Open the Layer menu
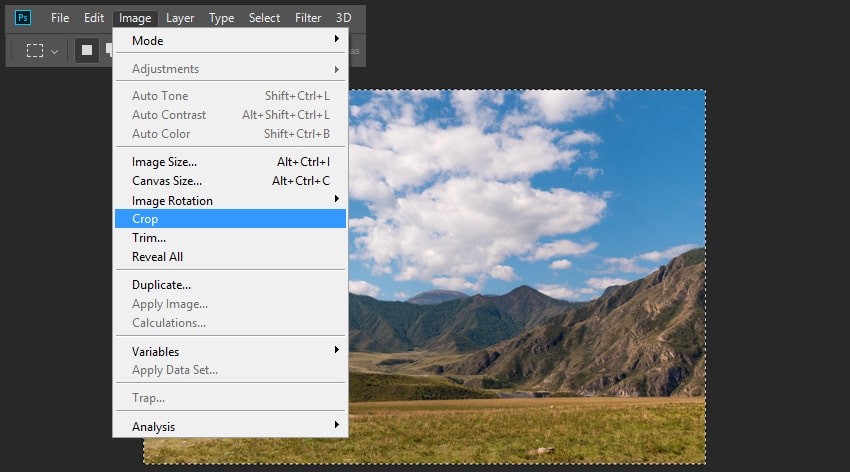This screenshot has height=472, width=850. [x=180, y=18]
